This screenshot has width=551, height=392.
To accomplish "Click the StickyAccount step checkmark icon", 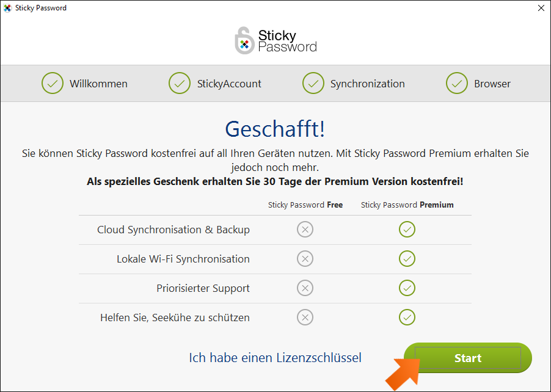I will 179,83.
